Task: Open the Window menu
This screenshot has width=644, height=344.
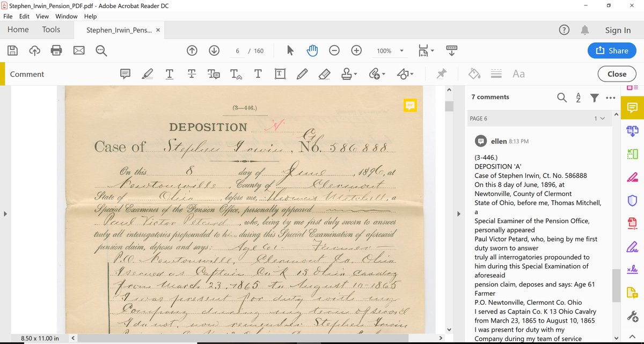Action: coord(67,17)
